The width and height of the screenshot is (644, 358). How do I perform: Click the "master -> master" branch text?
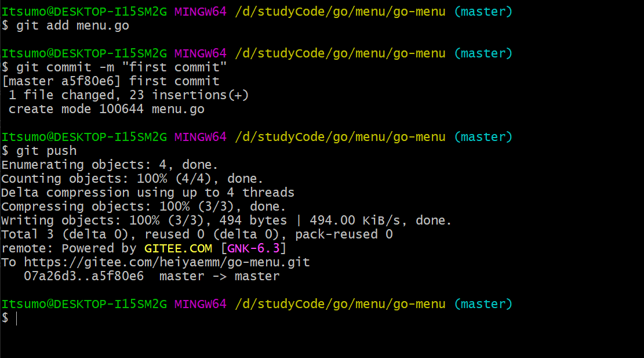click(219, 276)
